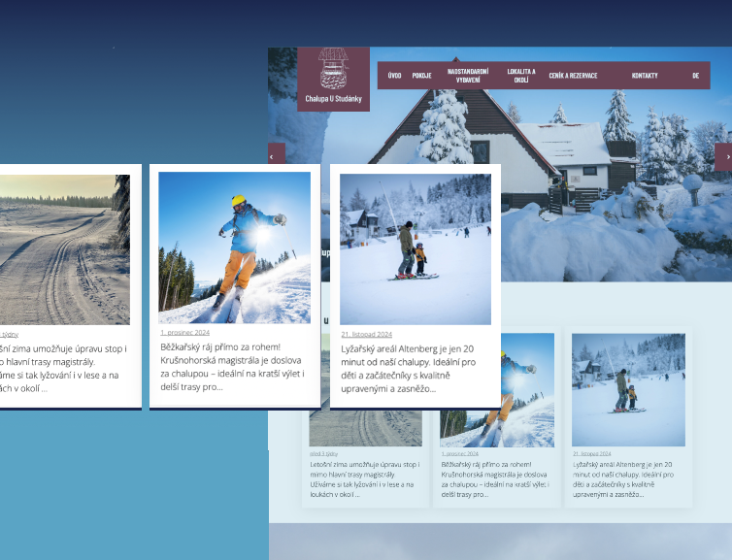Screen dimensions: 732x560
Task: Click the small '21. listopad 2024' date link
Action: [x=592, y=453]
